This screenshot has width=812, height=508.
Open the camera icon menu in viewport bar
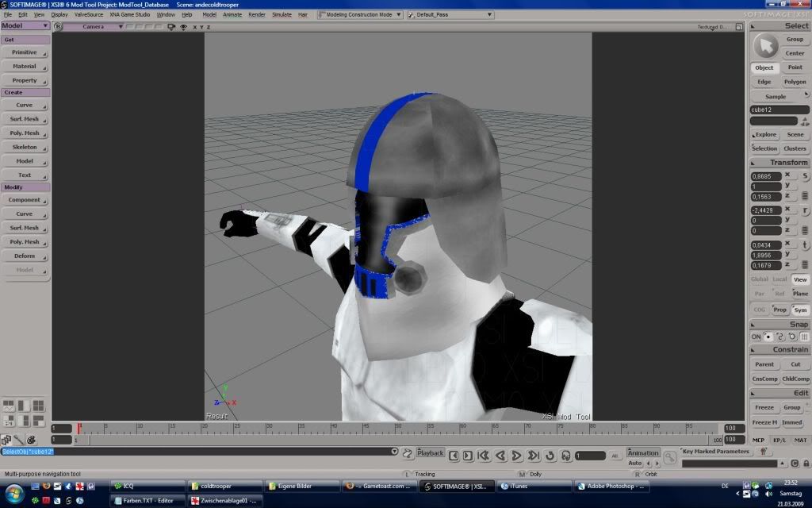point(171,26)
